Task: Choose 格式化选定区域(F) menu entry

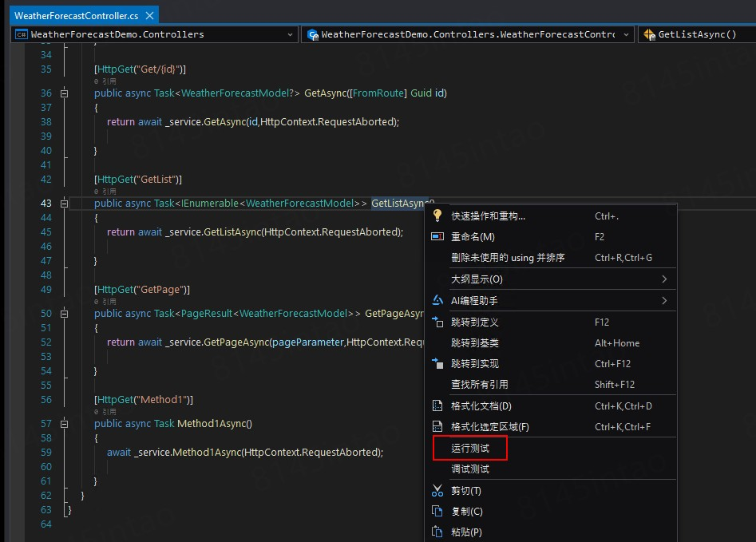Action: pos(551,426)
